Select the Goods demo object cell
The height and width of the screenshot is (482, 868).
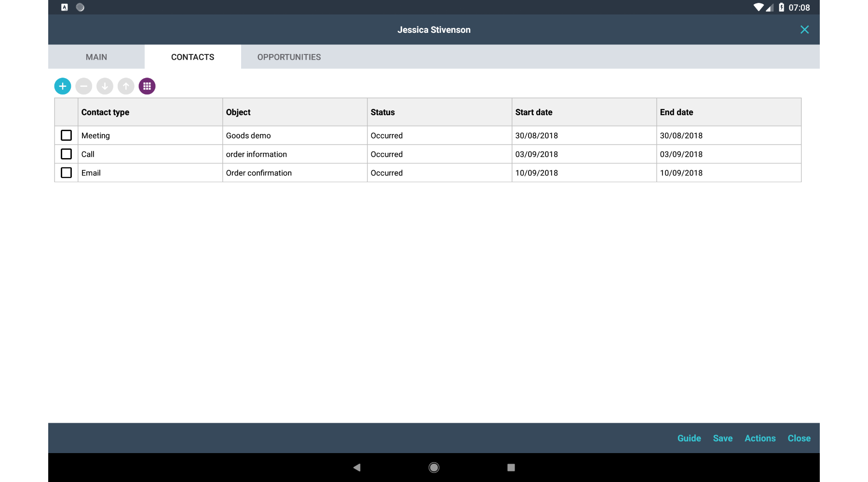pos(248,135)
